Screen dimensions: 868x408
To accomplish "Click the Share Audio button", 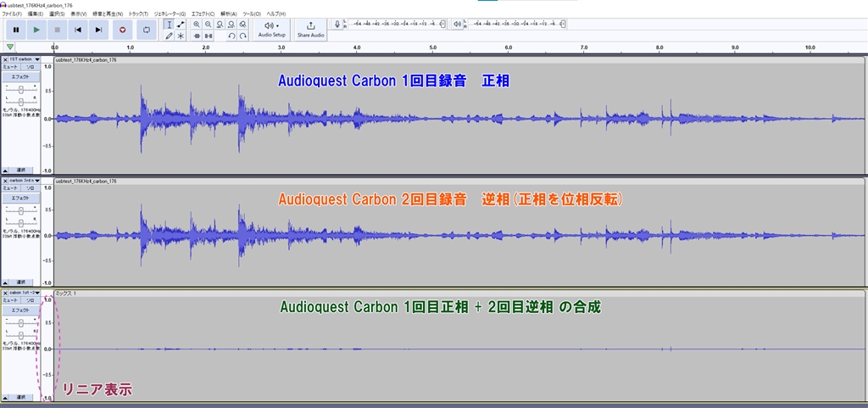I will pos(310,30).
